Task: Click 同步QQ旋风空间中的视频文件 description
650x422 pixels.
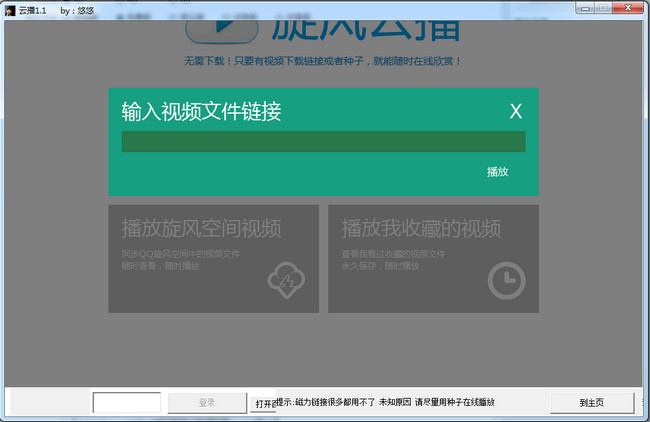Action: (x=181, y=254)
